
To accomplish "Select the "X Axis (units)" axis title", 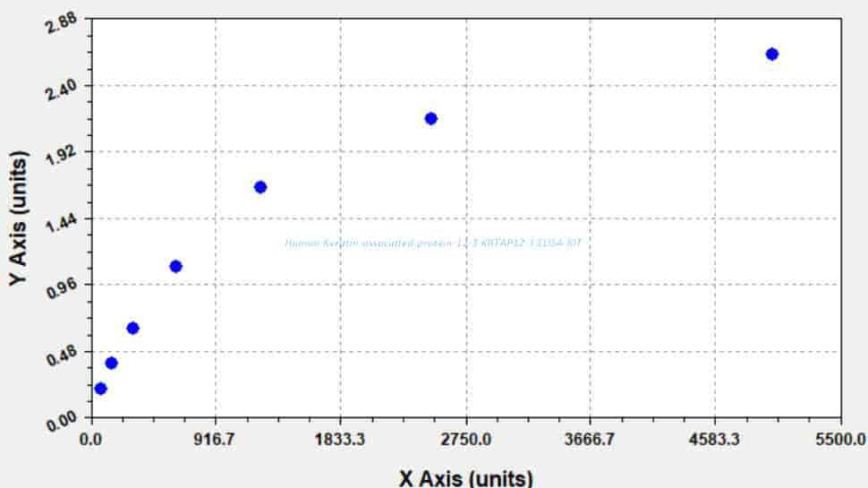I will tap(465, 478).
